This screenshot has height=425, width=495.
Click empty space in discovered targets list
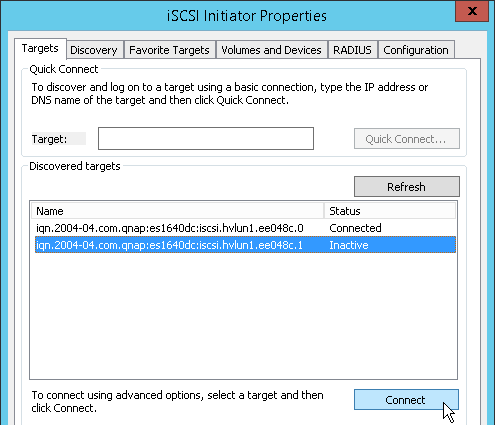pyautogui.click(x=243, y=315)
